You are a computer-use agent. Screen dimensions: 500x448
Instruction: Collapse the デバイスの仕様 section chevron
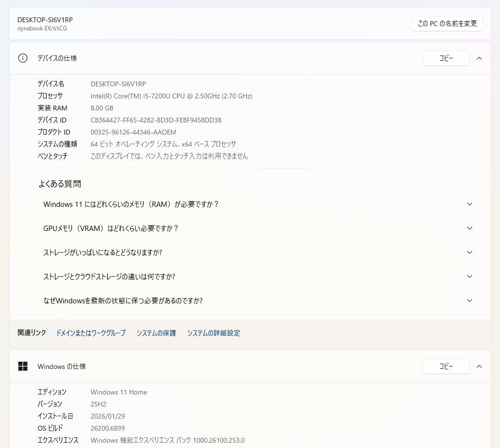pos(479,58)
